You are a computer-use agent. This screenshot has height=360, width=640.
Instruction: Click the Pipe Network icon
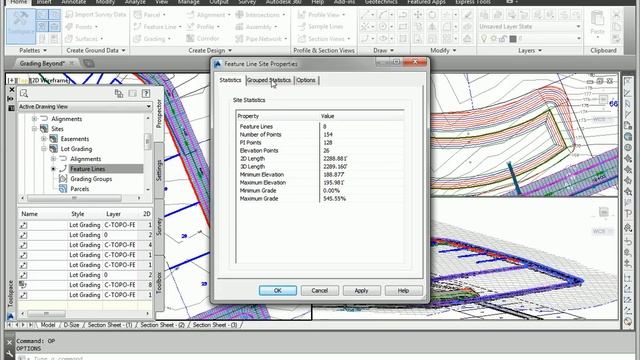click(x=239, y=39)
